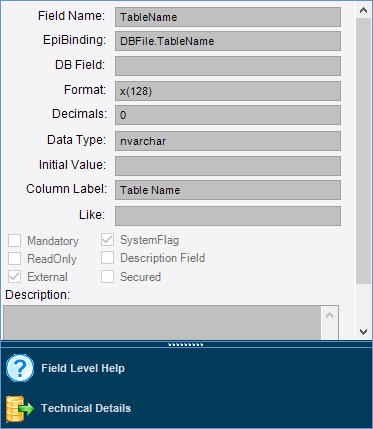Click the Format field showing x(128)
Screen dimensions: 373x429
point(228,91)
